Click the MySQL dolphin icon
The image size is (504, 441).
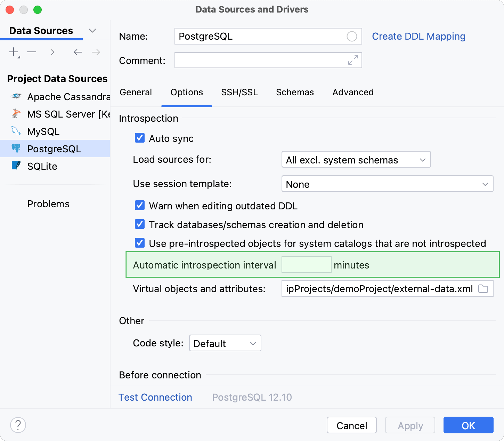point(16,131)
